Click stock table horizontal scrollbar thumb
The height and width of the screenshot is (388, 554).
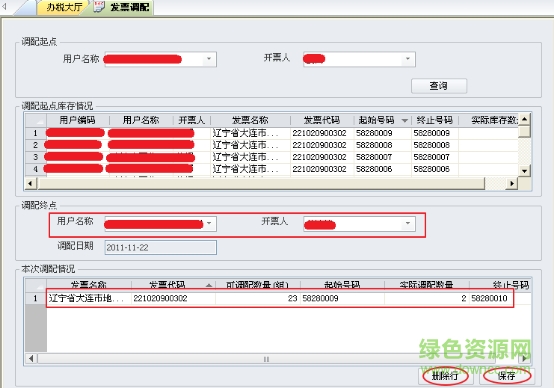click(261, 183)
